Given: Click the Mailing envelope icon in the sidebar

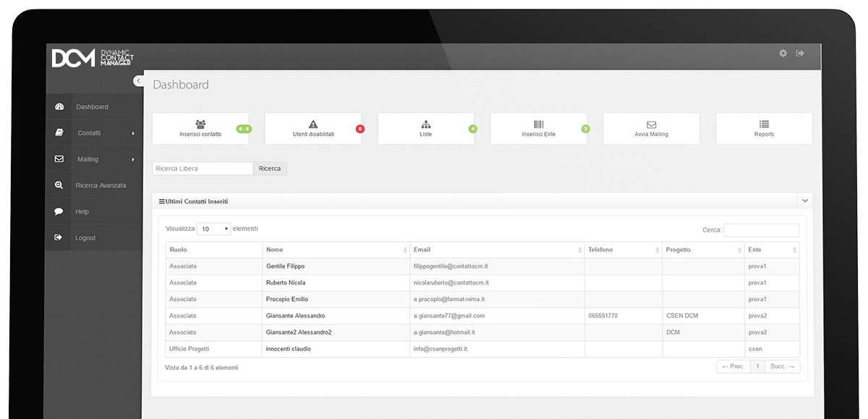Looking at the screenshot, I should [x=59, y=158].
